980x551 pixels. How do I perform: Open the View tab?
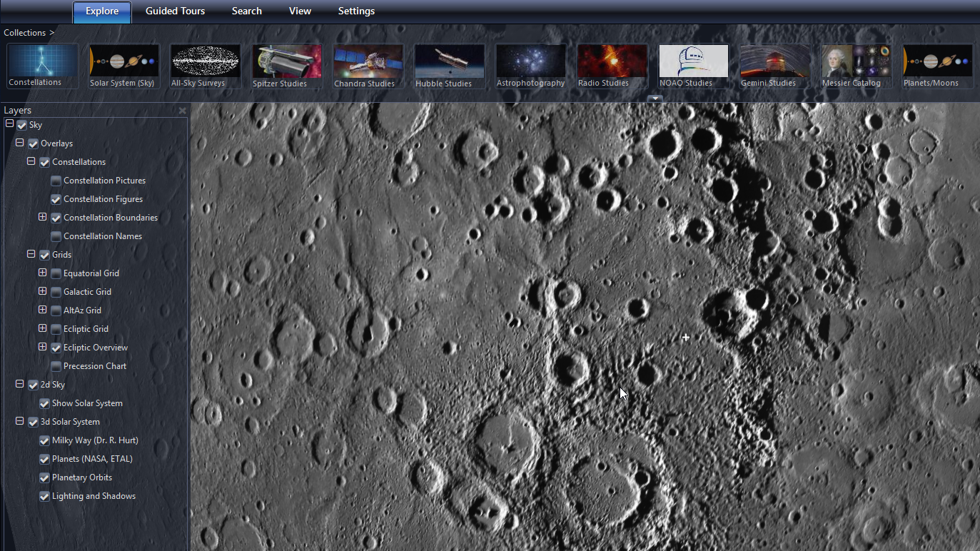(x=300, y=11)
